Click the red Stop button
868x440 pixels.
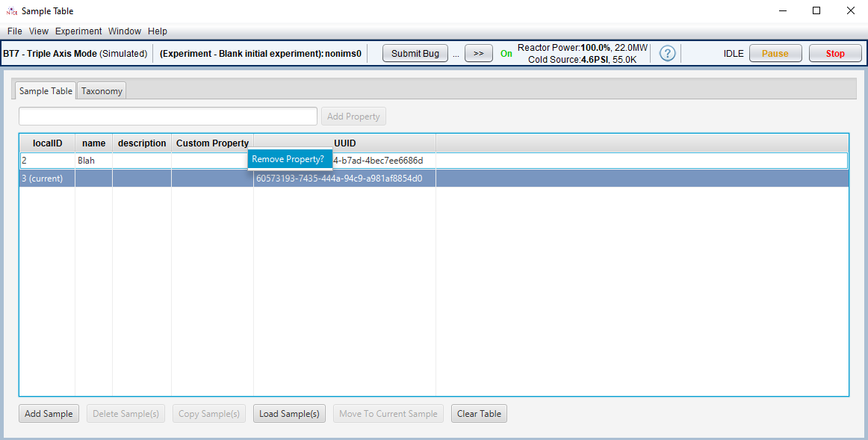coord(834,54)
